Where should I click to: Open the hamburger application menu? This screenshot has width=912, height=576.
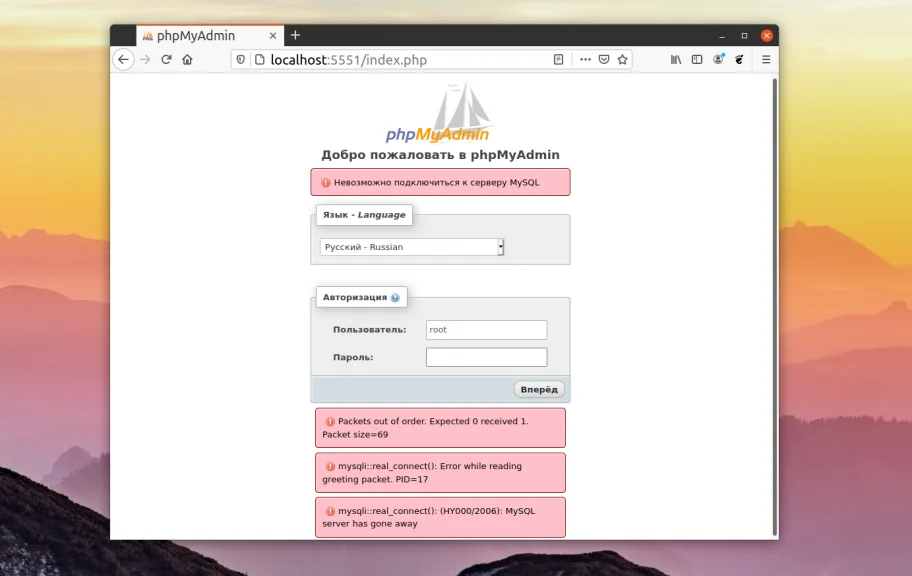click(x=766, y=59)
